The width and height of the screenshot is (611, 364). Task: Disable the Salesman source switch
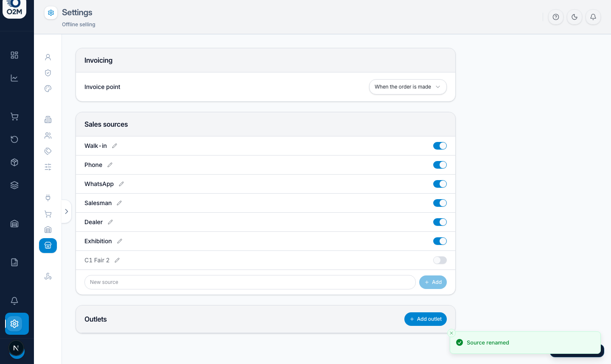440,203
